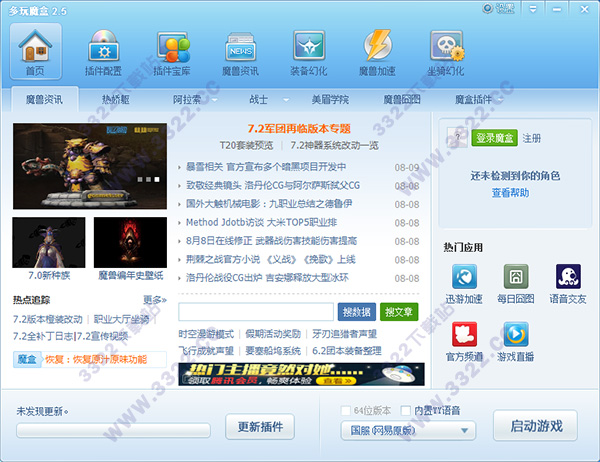Open 牙刃追猎者声望 link
The width and height of the screenshot is (600, 462).
pyautogui.click(x=344, y=334)
